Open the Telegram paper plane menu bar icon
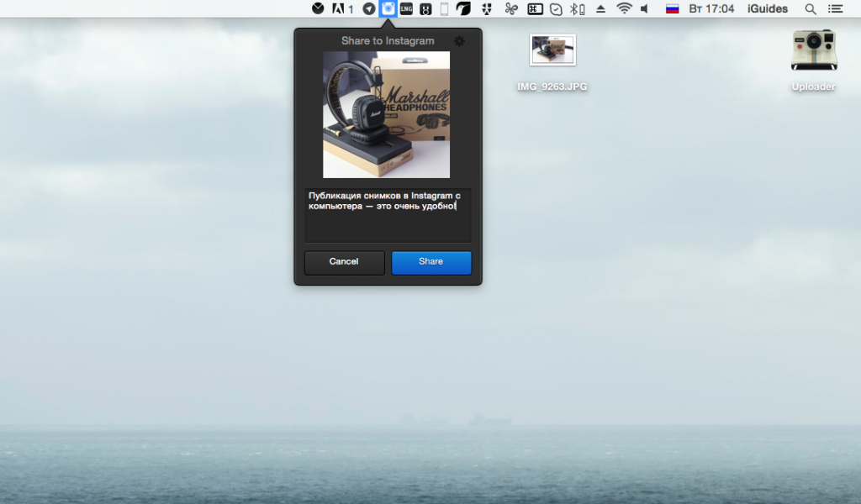Screen dimensions: 861x504 click(x=369, y=8)
